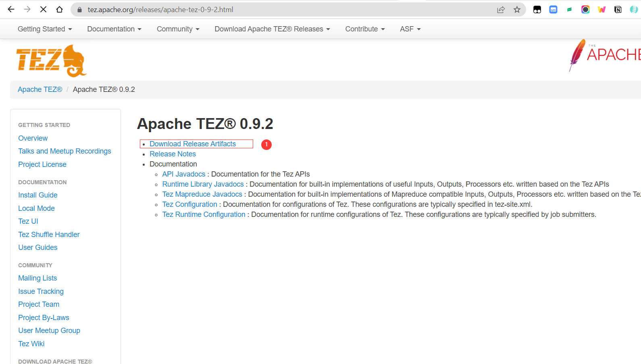The width and height of the screenshot is (641, 364).
Task: Share this page via the share icon
Action: [x=501, y=10]
